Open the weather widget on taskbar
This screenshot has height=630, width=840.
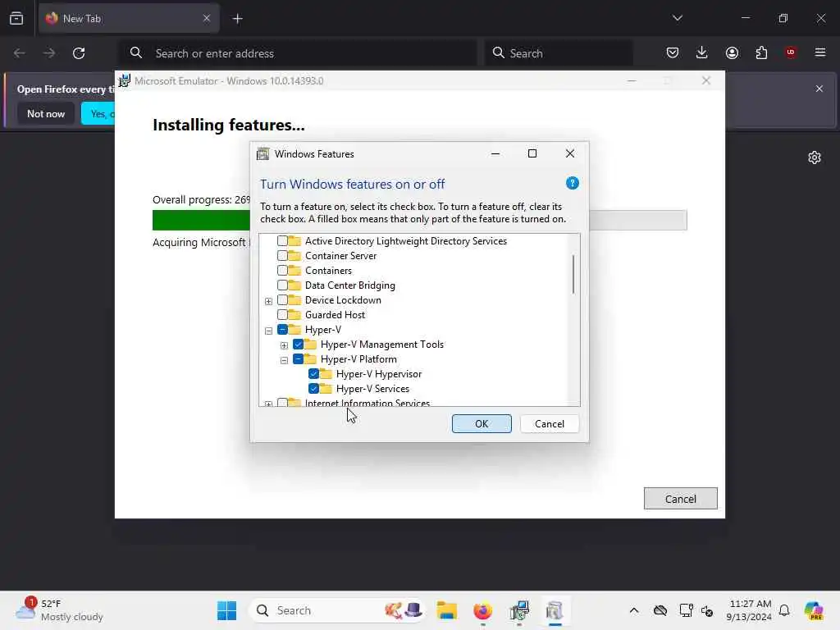coord(59,610)
